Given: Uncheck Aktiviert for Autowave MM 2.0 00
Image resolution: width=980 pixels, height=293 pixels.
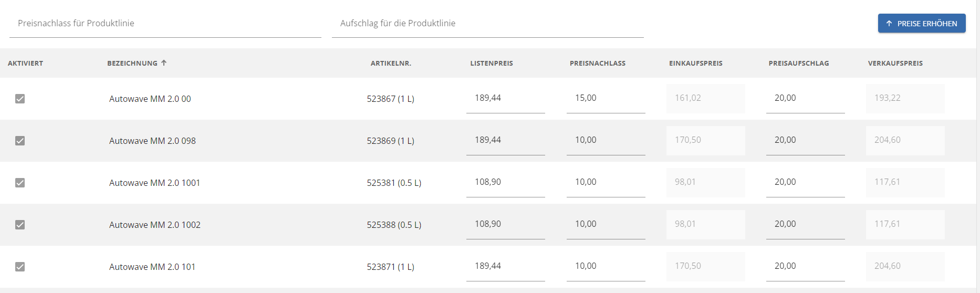Looking at the screenshot, I should pos(20,99).
